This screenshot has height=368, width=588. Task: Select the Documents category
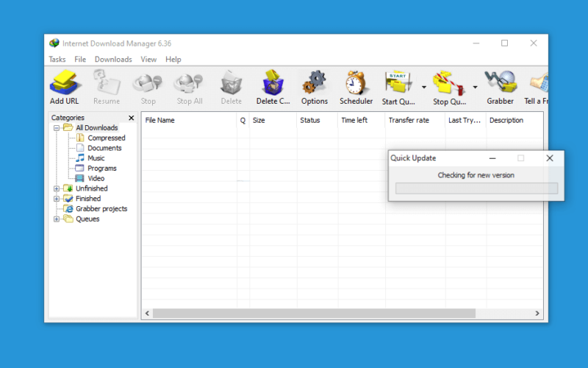coord(104,148)
